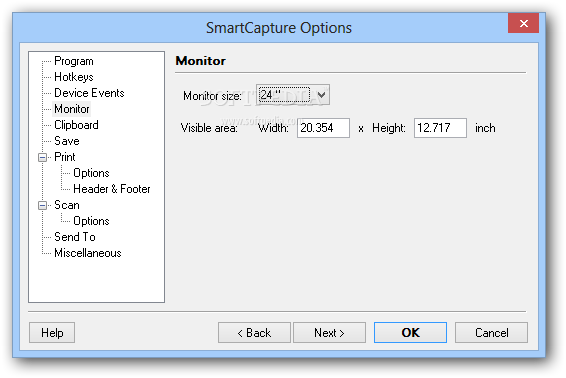
Task: Select the Monitor tree entry
Action: click(x=72, y=109)
